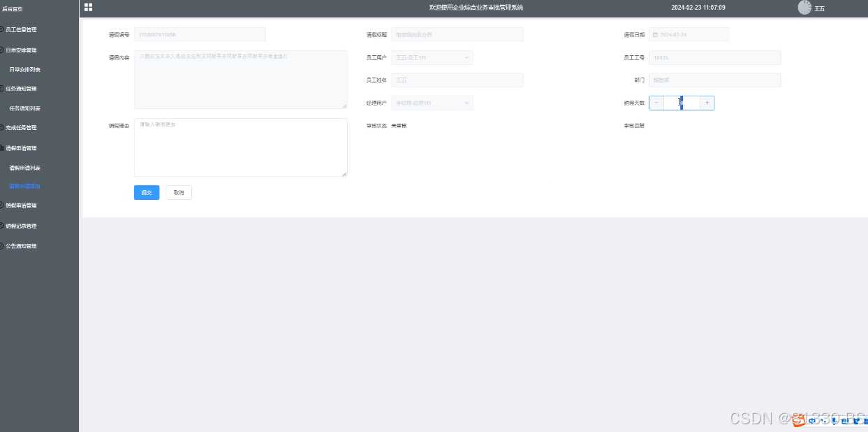The image size is (868, 432).
Task: Click the date-time text in header
Action: pos(698,7)
